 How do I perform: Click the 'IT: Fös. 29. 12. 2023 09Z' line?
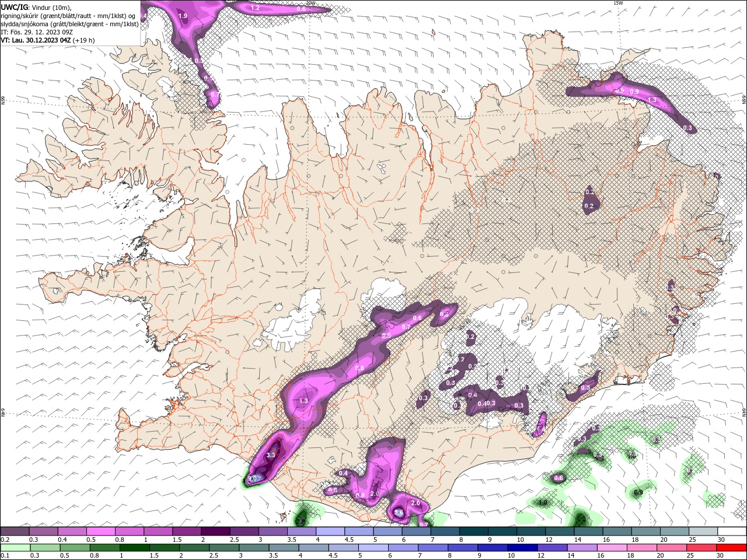coord(37,32)
